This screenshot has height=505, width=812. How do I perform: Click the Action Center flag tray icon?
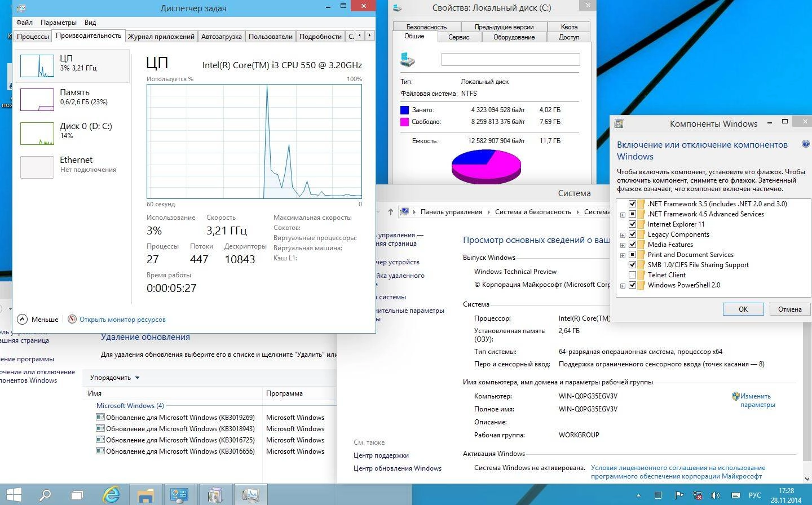[678, 495]
